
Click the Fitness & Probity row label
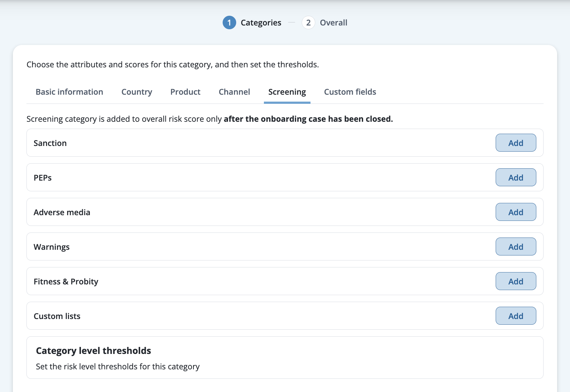click(x=66, y=282)
